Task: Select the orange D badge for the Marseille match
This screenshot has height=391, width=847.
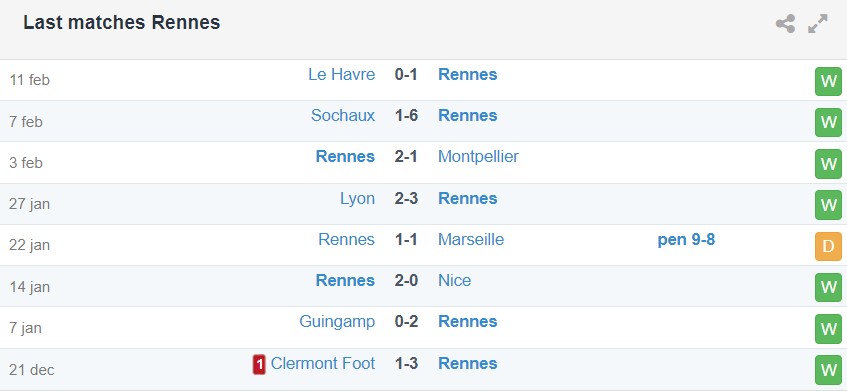Action: coord(828,247)
